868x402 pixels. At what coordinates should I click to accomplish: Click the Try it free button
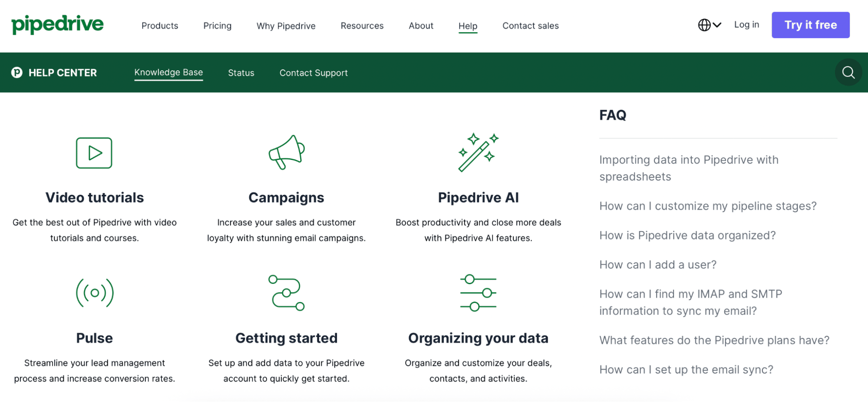pos(810,25)
